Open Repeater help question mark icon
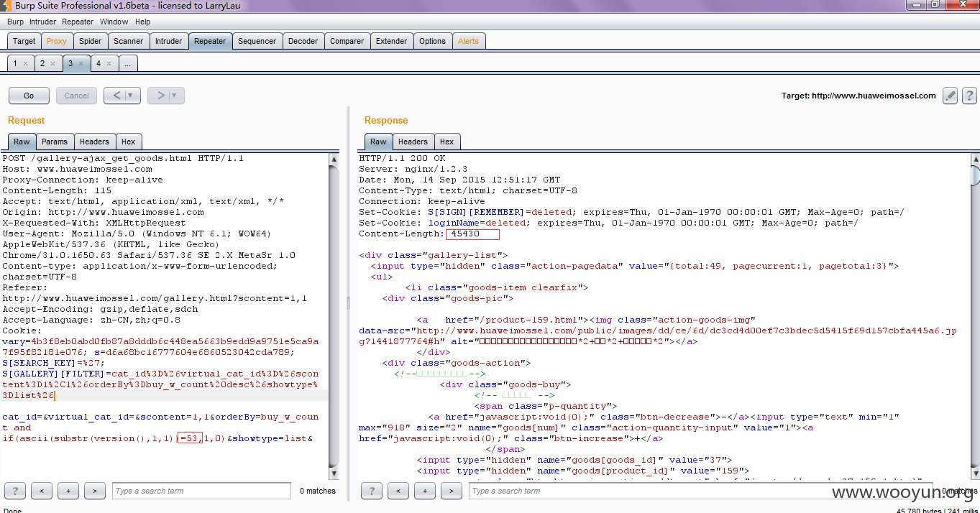Viewport: 980px width, 513px height. coord(969,96)
